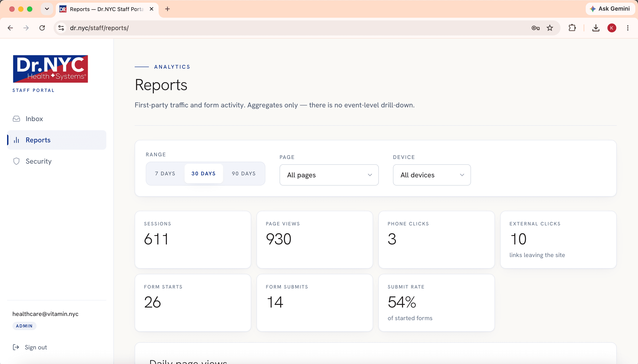Click the Sessions 611 card
The height and width of the screenshot is (364, 638).
click(x=193, y=240)
